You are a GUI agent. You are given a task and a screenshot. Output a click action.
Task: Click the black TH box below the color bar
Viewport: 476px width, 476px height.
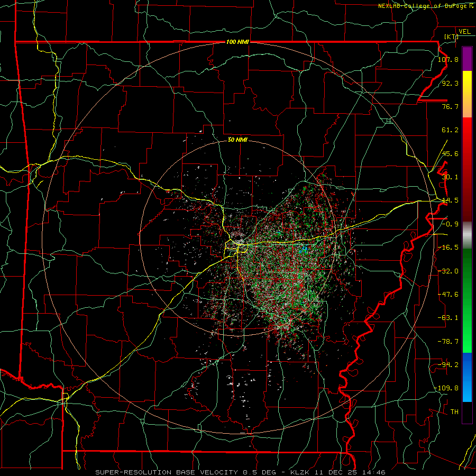(467, 412)
